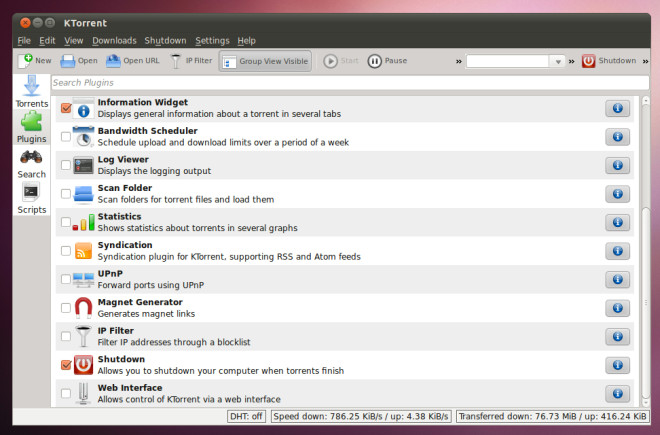Click the IP Filter funnel icon in list
The image size is (660, 435).
coord(83,336)
